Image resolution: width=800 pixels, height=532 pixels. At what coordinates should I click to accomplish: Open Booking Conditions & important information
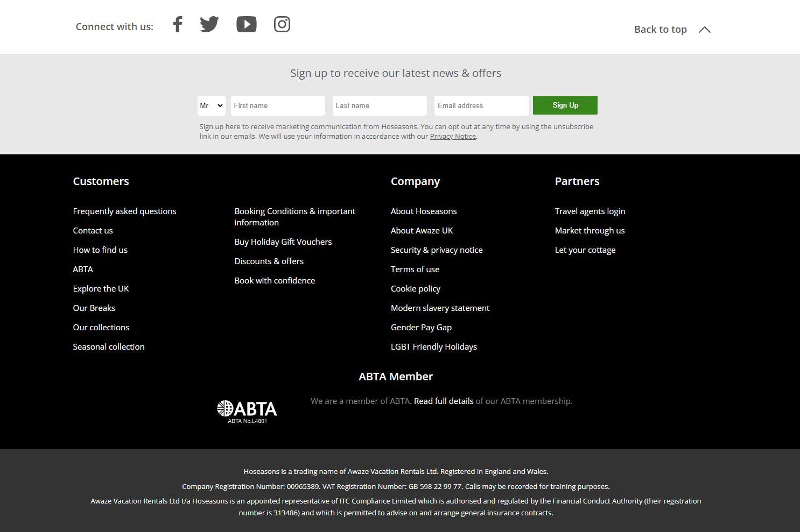tap(295, 217)
